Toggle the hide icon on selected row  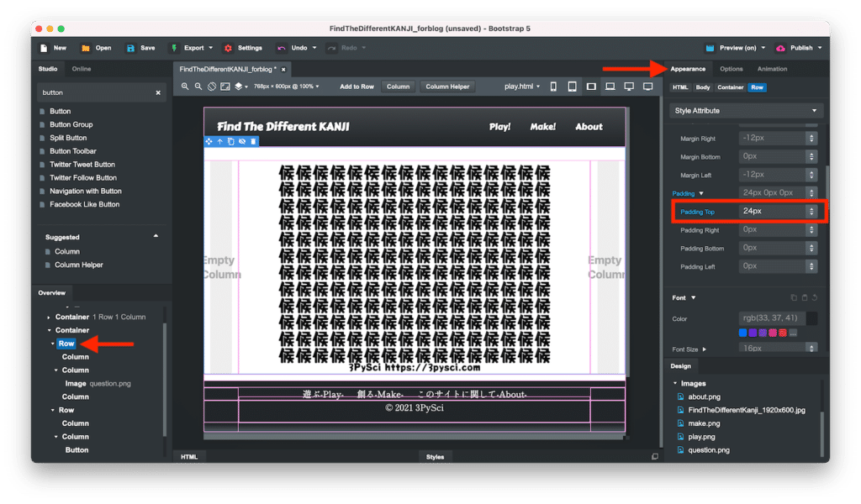coord(242,141)
